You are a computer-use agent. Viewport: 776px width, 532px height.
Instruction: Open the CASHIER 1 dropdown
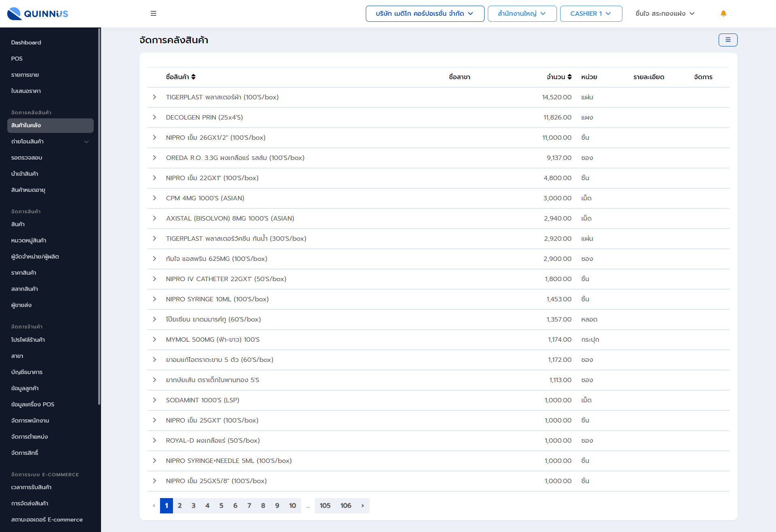(x=590, y=14)
